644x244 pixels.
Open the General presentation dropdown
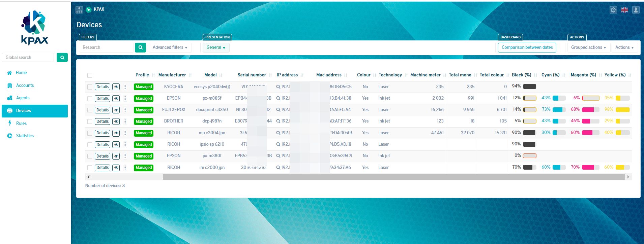coord(216,47)
